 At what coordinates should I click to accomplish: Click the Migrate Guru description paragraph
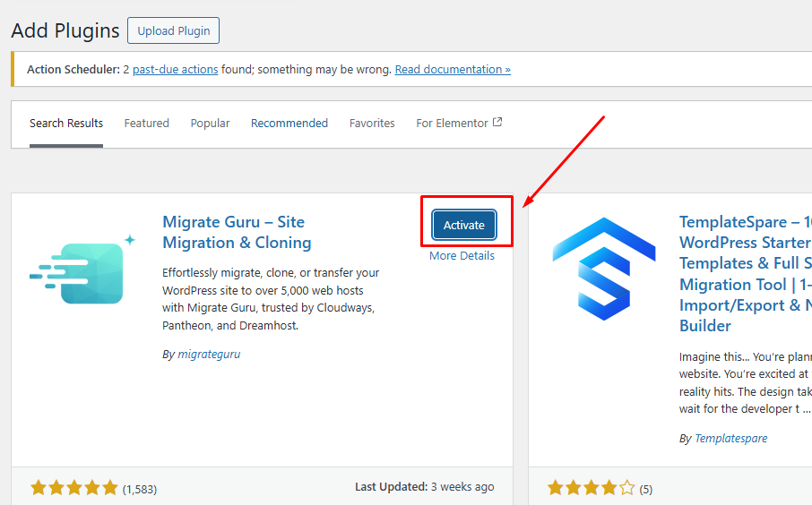click(x=271, y=299)
